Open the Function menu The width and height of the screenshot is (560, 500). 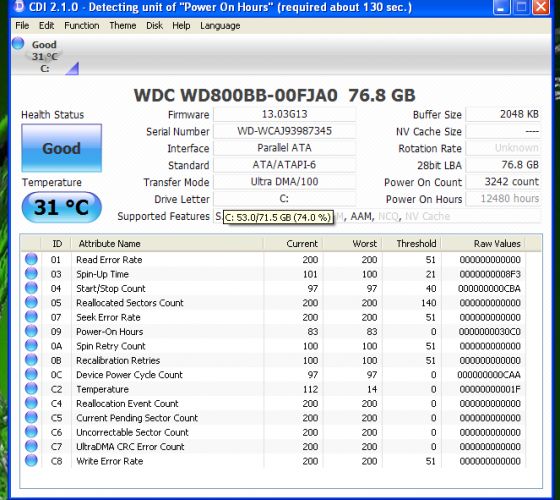click(x=82, y=26)
